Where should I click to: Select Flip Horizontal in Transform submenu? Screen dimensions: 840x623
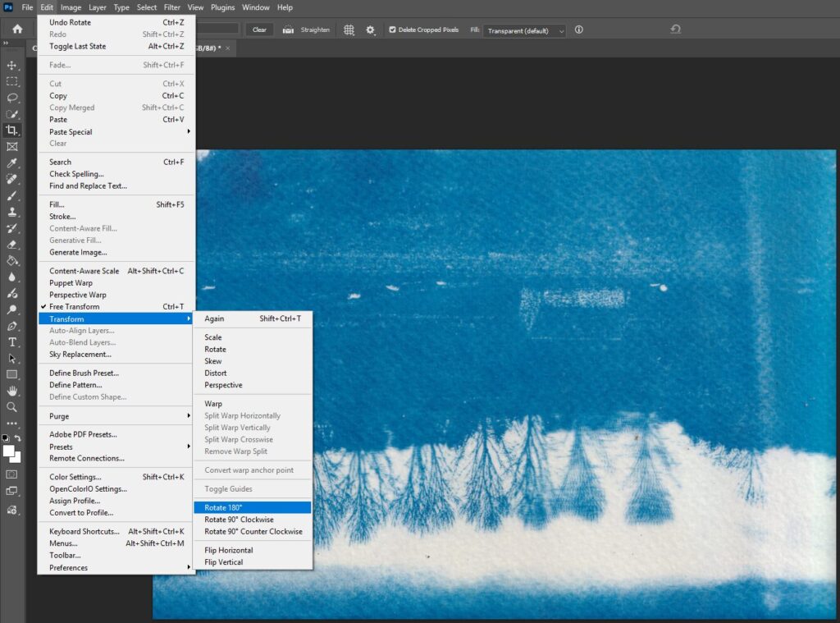point(228,550)
